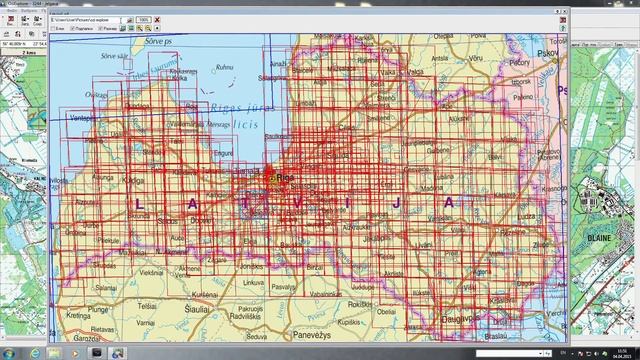The image size is (640, 360).
Task: Click the volume icon in the system tray
Action: tap(596, 354)
